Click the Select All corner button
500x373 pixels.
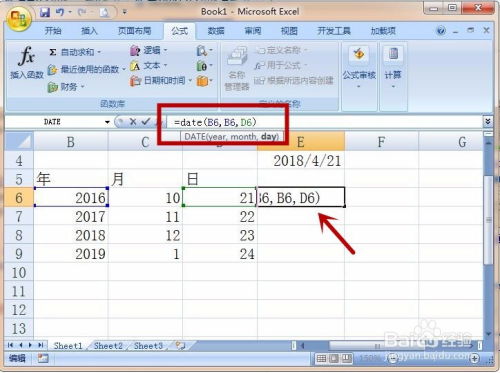(x=19, y=142)
